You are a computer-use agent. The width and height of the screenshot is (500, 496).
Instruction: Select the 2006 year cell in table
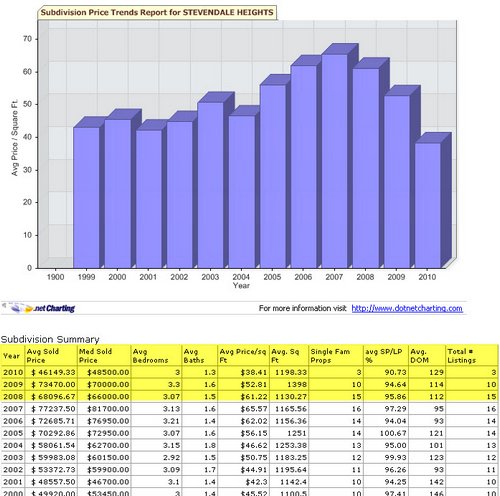pos(12,421)
